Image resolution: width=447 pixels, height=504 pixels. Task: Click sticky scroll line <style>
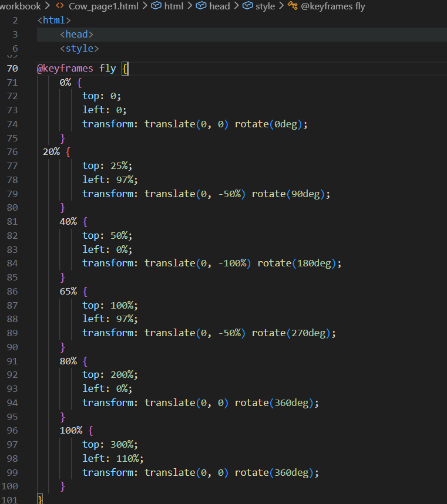tap(79, 49)
